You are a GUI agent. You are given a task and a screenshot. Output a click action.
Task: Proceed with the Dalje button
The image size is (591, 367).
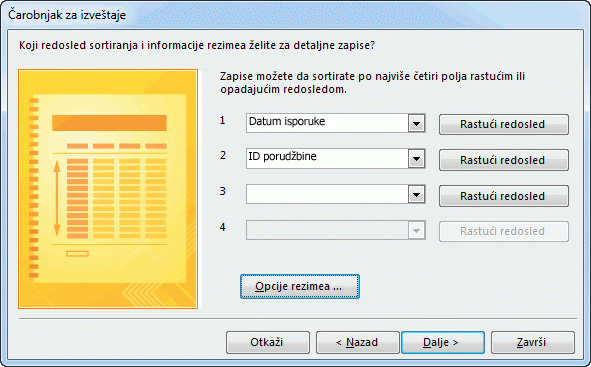(443, 342)
